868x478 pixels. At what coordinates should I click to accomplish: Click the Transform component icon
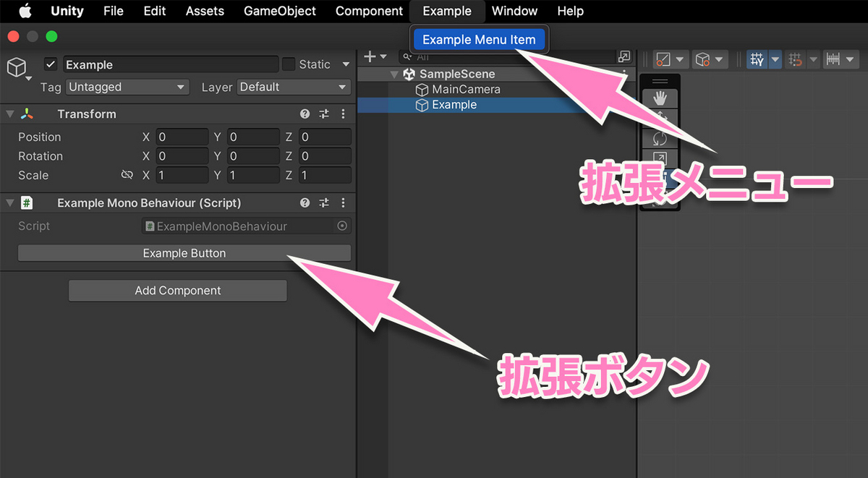tap(27, 114)
